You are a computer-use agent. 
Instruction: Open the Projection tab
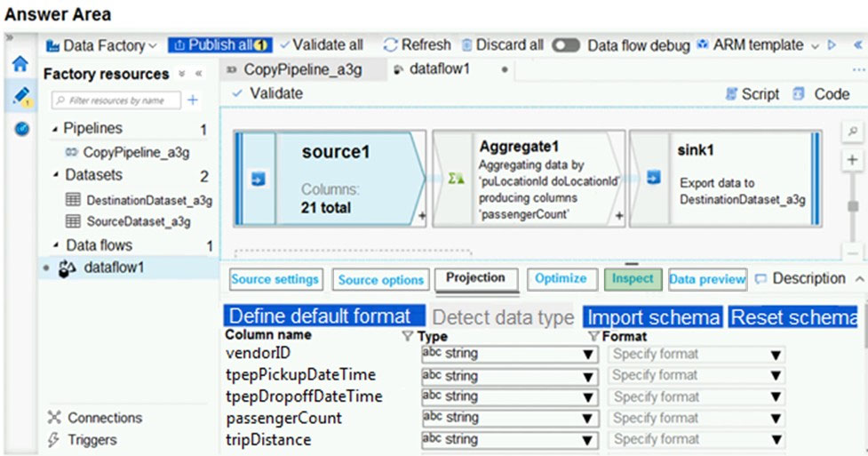pyautogui.click(x=476, y=279)
